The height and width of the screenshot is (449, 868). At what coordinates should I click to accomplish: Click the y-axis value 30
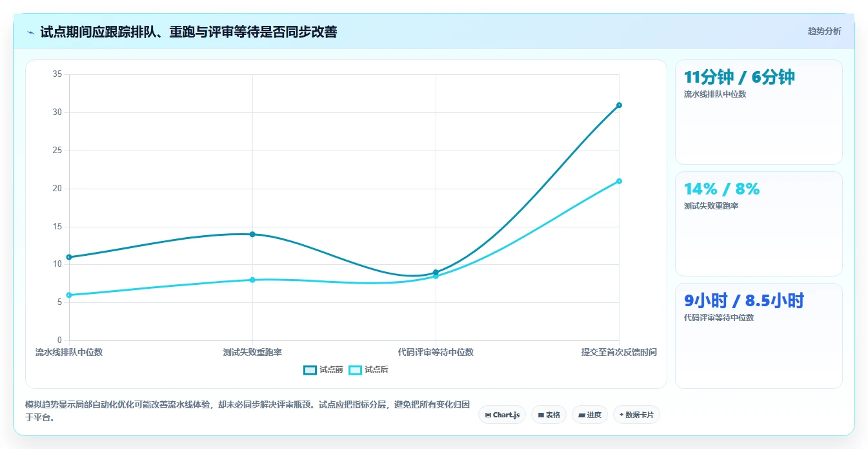(x=57, y=112)
